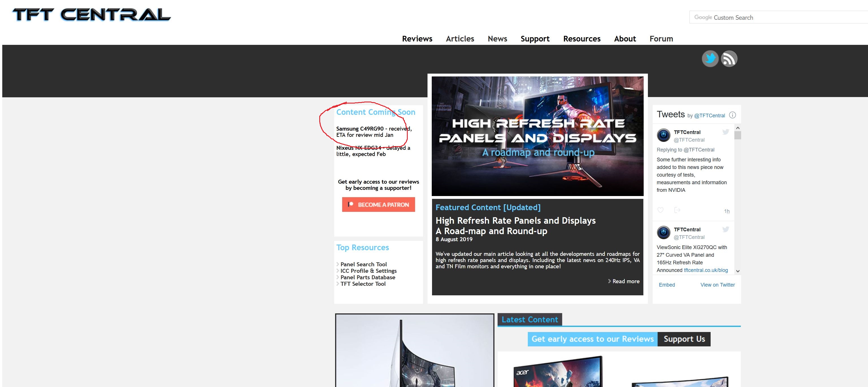Open the High Refresh Rate banner image
Viewport: 868px width, 387px height.
537,136
